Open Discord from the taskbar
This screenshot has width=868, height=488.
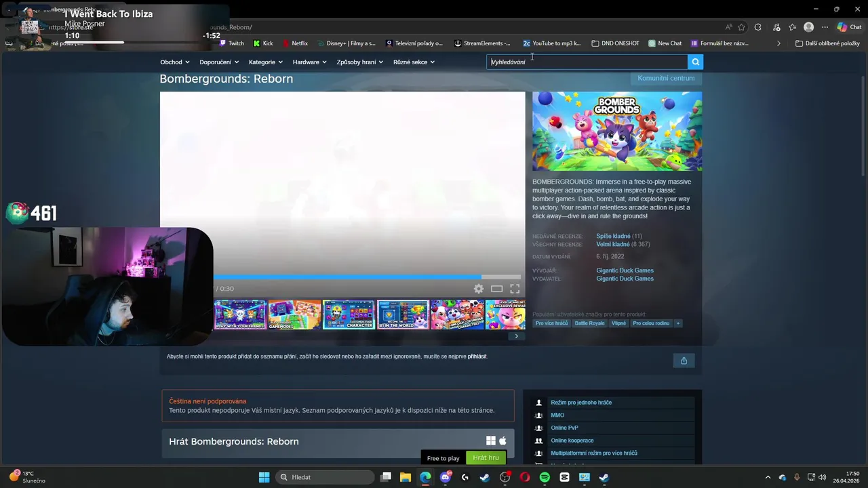point(445,477)
